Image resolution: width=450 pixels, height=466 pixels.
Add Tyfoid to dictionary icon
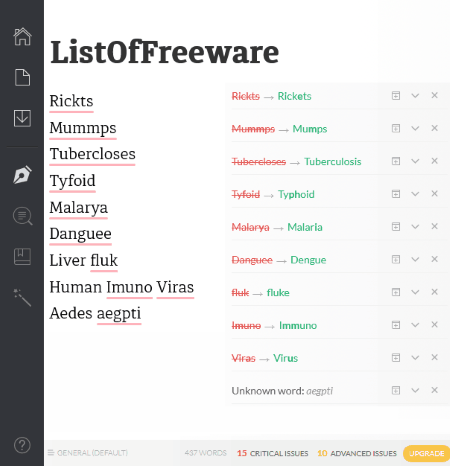coord(396,194)
